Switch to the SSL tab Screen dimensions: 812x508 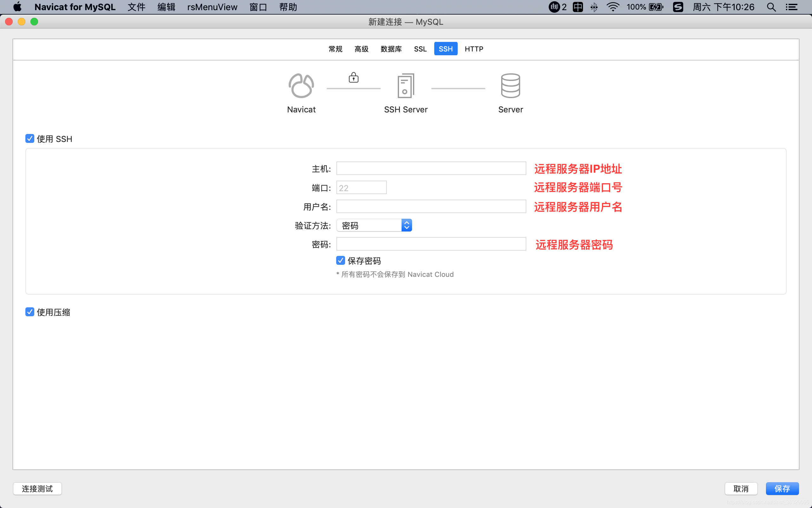click(x=420, y=49)
